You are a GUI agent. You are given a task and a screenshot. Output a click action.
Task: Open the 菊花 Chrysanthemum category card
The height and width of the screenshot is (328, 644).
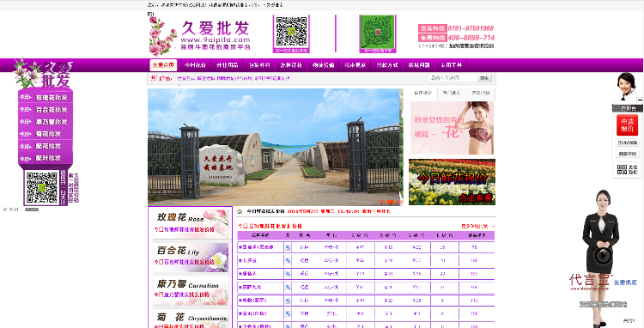tap(191, 319)
